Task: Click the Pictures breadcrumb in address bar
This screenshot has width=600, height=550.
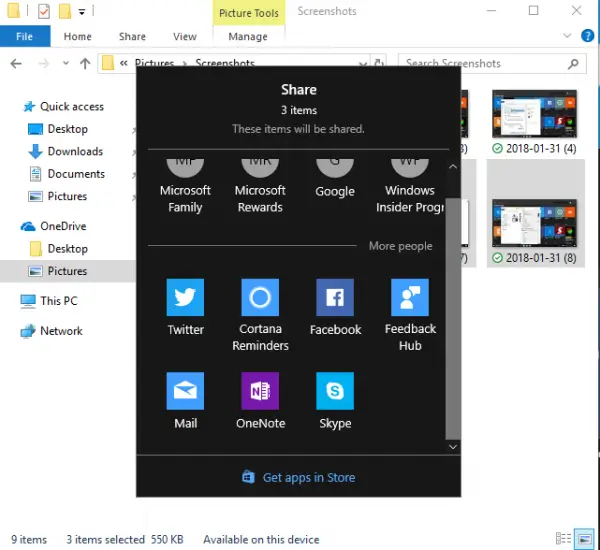Action: pyautogui.click(x=155, y=63)
